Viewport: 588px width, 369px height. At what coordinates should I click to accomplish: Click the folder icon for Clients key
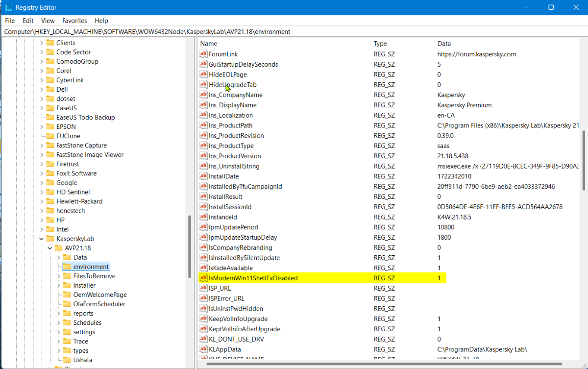click(50, 43)
